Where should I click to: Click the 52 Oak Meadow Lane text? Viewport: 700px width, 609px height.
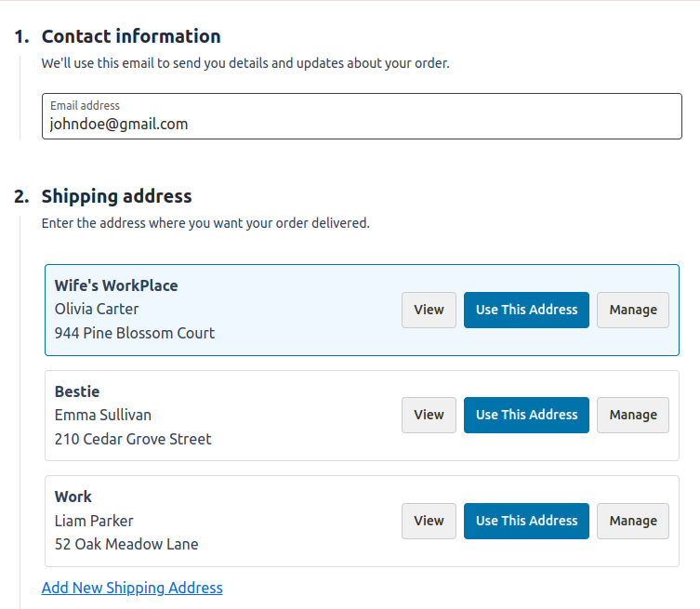126,544
